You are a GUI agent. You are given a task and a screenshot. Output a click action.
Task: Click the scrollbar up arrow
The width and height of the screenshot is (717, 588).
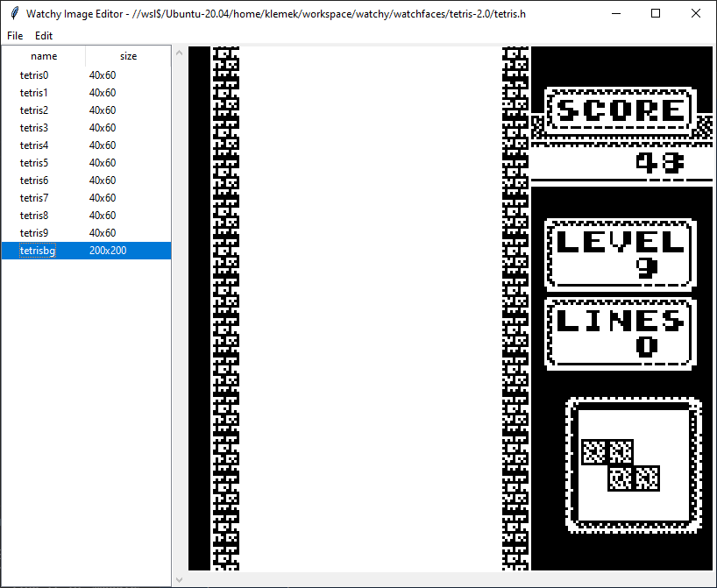179,53
